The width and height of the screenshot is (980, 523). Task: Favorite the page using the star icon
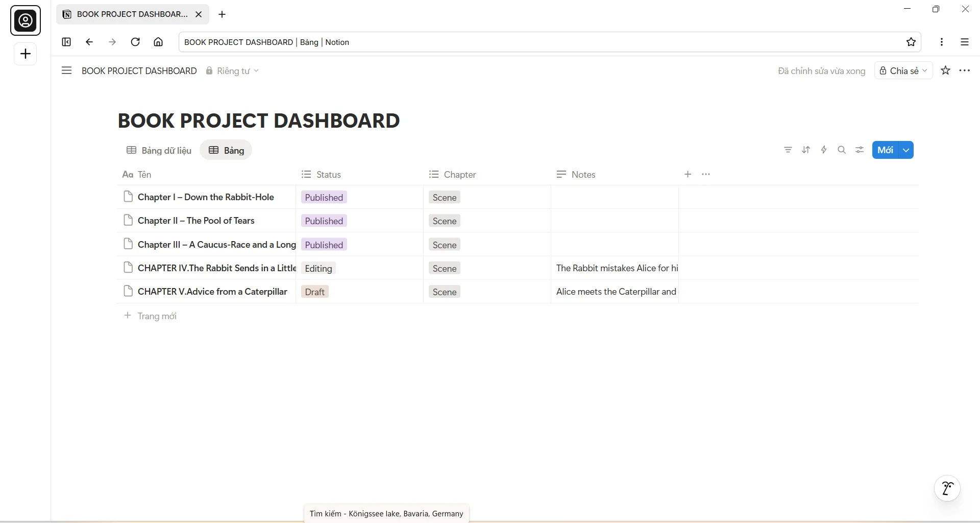[945, 70]
